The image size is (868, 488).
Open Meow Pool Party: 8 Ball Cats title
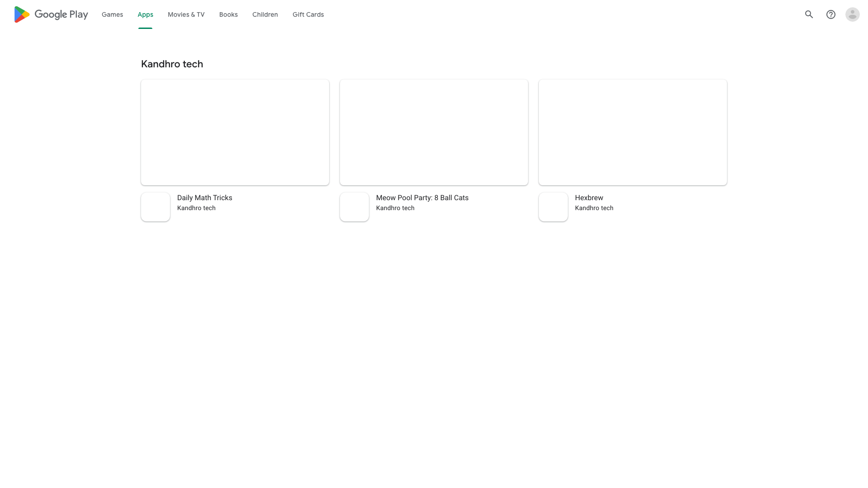click(x=422, y=198)
